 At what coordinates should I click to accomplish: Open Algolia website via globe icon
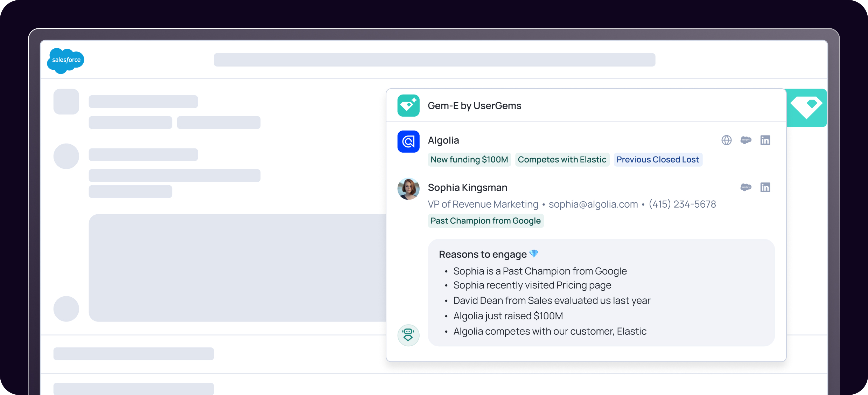click(726, 140)
